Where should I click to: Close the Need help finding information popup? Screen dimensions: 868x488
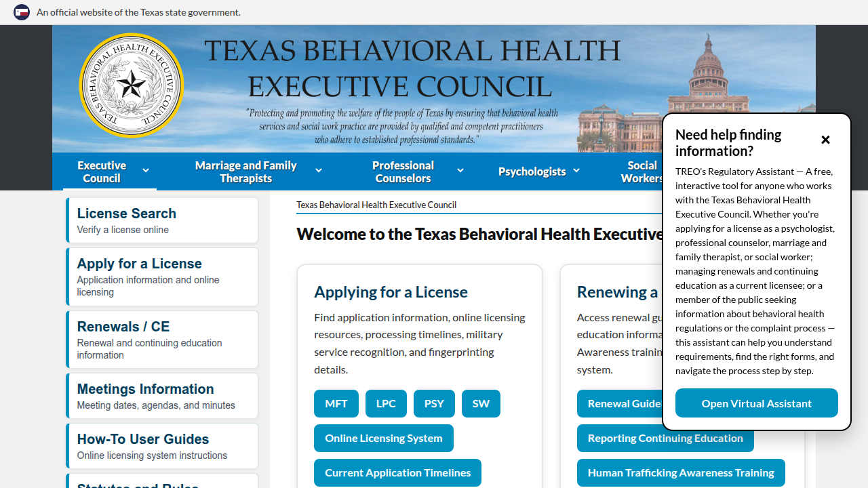[825, 140]
